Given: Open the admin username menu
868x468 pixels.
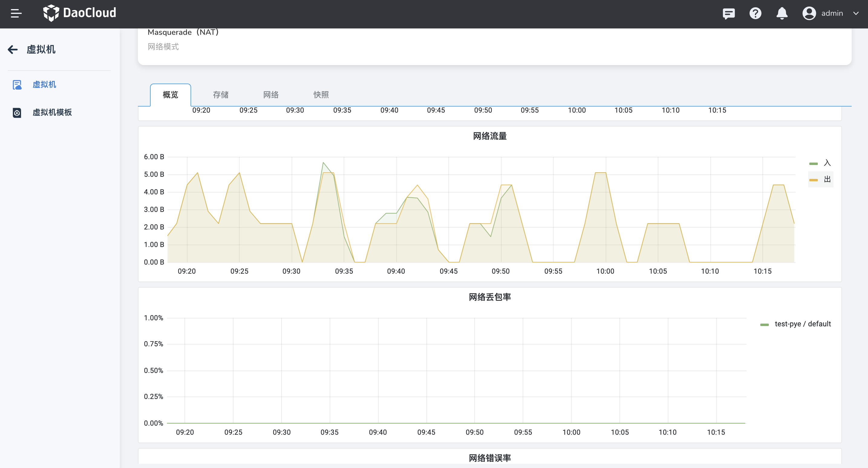Looking at the screenshot, I should 832,14.
